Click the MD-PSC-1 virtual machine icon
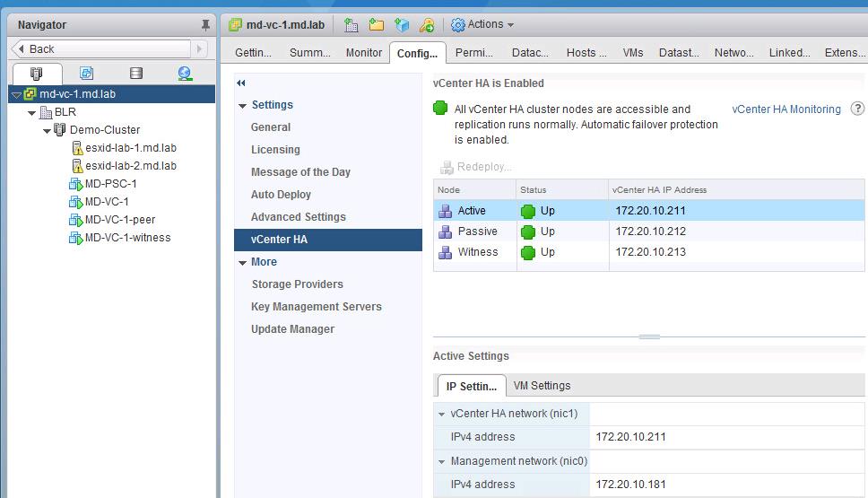 click(75, 184)
